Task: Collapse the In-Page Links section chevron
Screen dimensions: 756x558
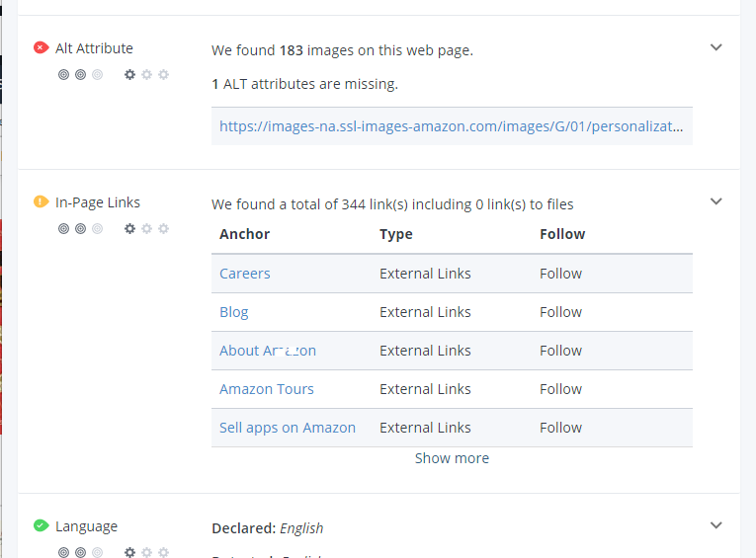Action: [716, 201]
